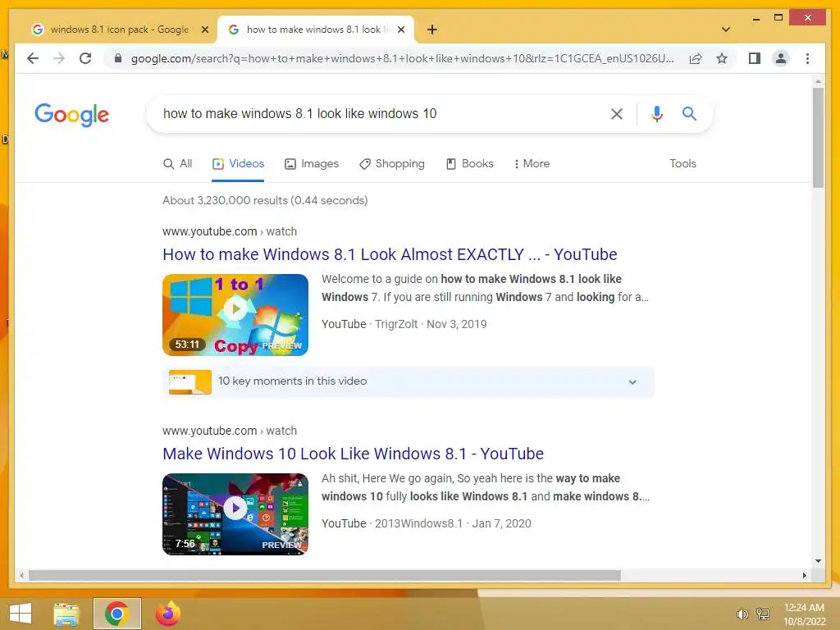Click the Chrome taskbar icon

[x=116, y=614]
